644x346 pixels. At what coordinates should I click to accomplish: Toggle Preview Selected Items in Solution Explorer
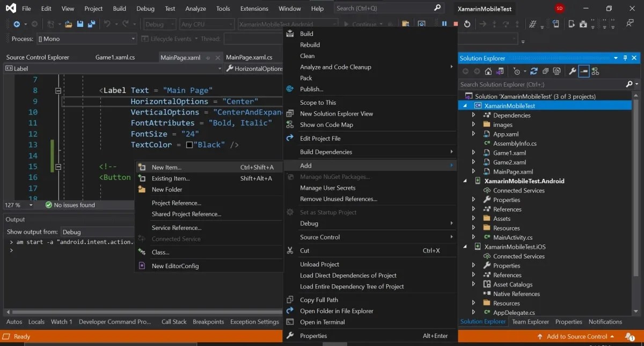click(x=584, y=71)
